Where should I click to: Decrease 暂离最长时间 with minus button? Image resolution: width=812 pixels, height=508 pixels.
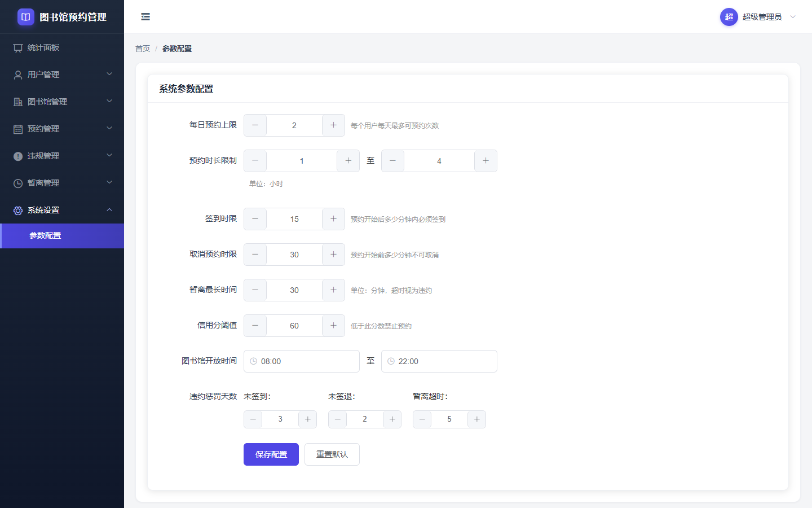pyautogui.click(x=255, y=290)
